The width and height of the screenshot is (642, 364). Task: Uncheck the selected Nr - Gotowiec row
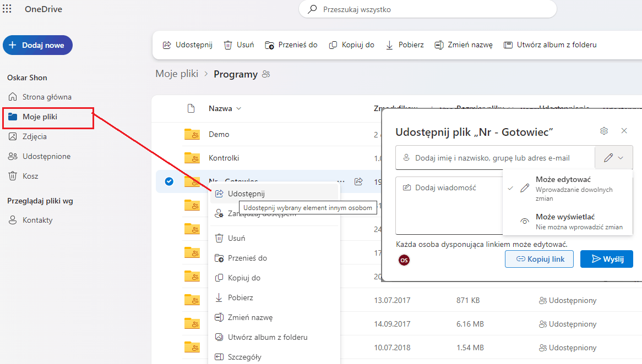point(169,181)
